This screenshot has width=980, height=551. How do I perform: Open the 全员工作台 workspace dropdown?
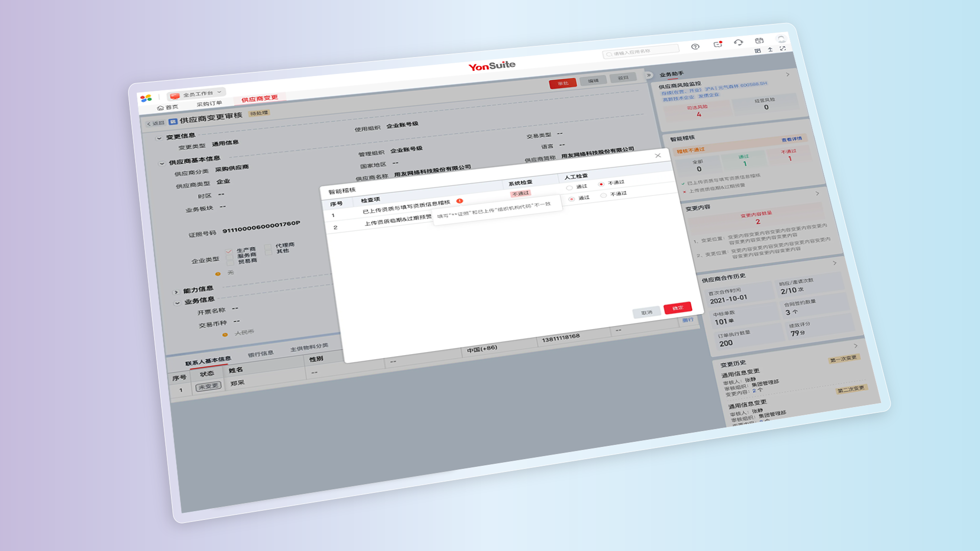pos(198,94)
